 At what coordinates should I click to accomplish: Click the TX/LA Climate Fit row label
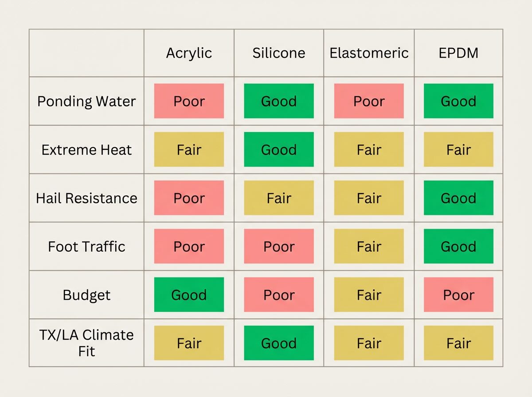click(x=86, y=343)
